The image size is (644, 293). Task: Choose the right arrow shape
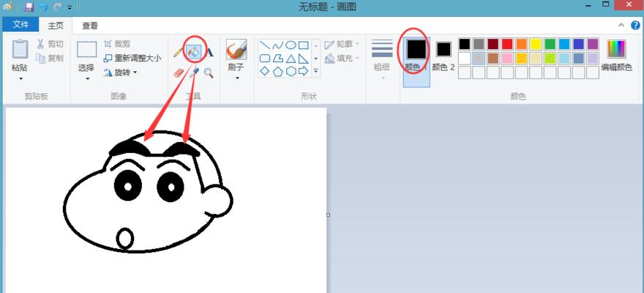(x=304, y=71)
